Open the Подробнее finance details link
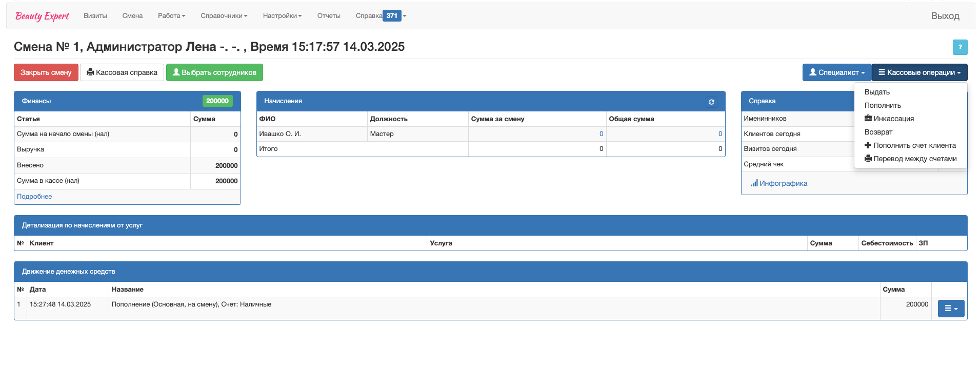Screen dimensions: 980x383 click(x=34, y=197)
